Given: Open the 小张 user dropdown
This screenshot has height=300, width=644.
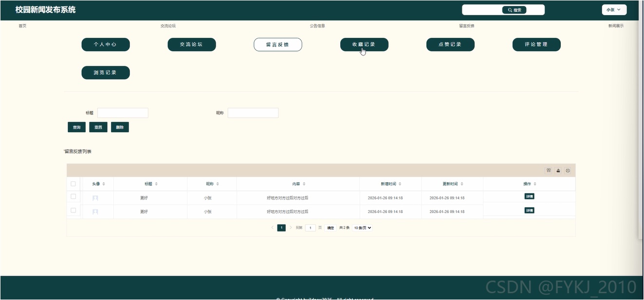Looking at the screenshot, I should [614, 10].
